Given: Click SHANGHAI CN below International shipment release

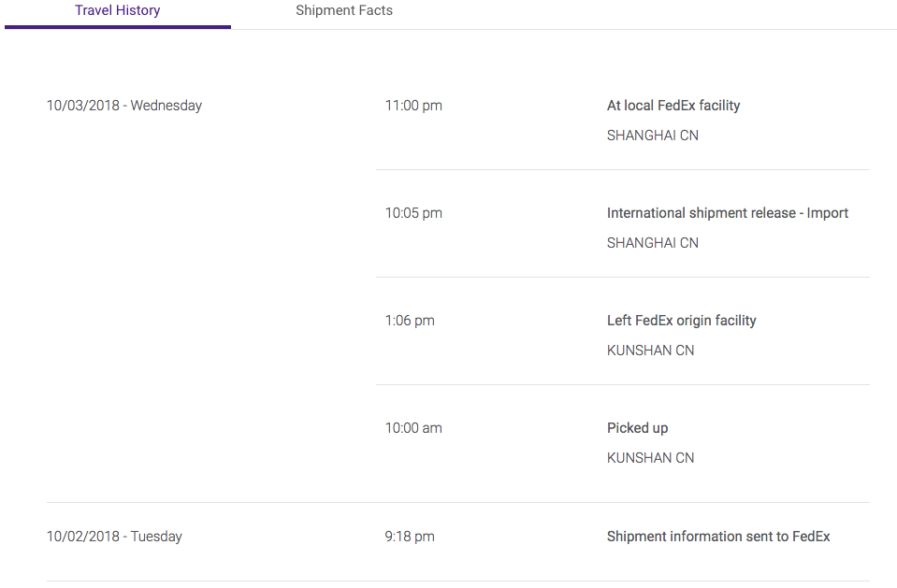Looking at the screenshot, I should [653, 243].
